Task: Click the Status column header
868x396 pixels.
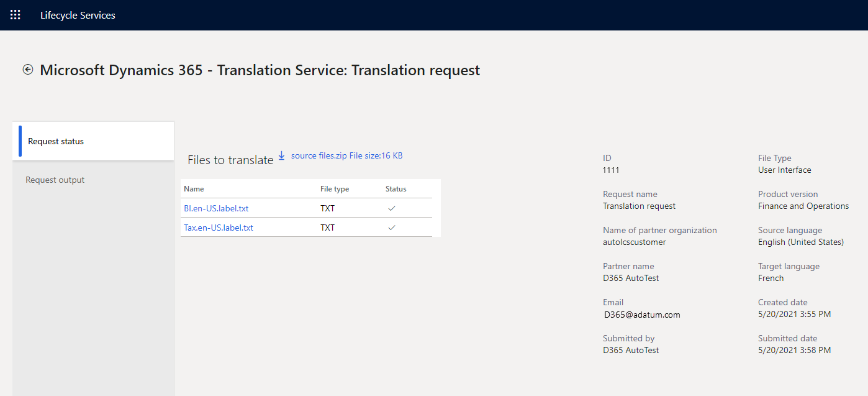Action: pyautogui.click(x=395, y=188)
